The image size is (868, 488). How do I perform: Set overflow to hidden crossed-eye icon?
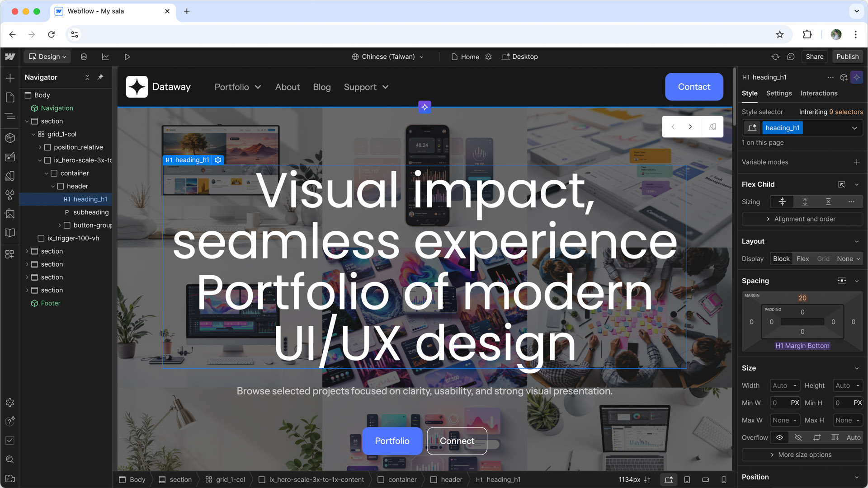click(798, 437)
